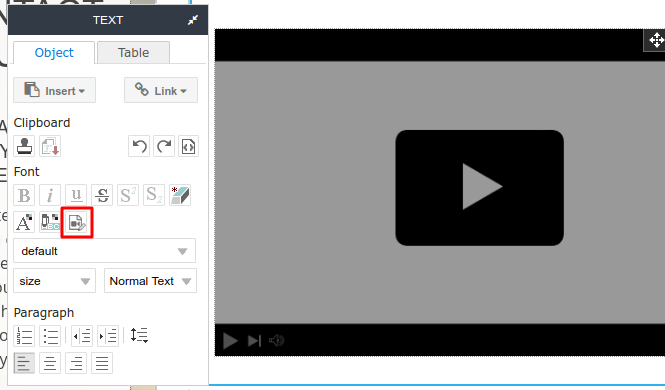Click the move handle on video
Screen dimensions: 665x390
pyautogui.click(x=656, y=41)
